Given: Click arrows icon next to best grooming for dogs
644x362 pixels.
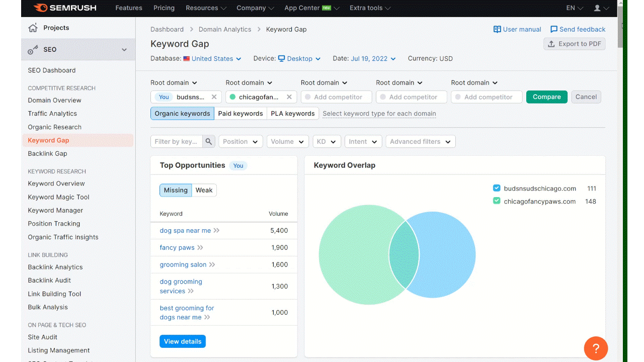Looking at the screenshot, I should [207, 317].
